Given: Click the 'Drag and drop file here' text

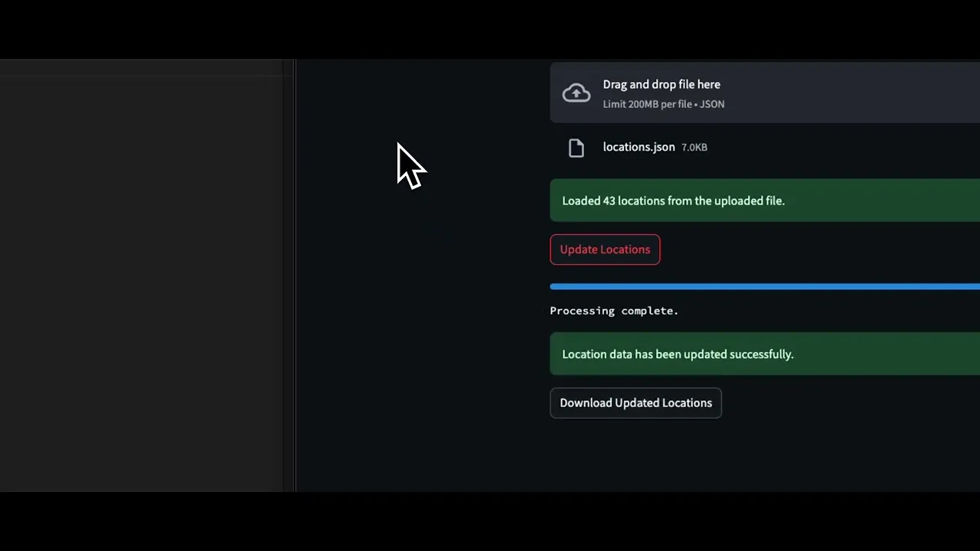Looking at the screenshot, I should 661,85.
